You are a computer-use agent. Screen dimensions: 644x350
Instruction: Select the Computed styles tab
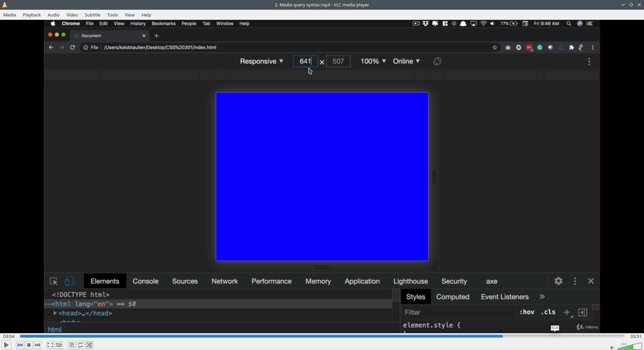pos(453,297)
